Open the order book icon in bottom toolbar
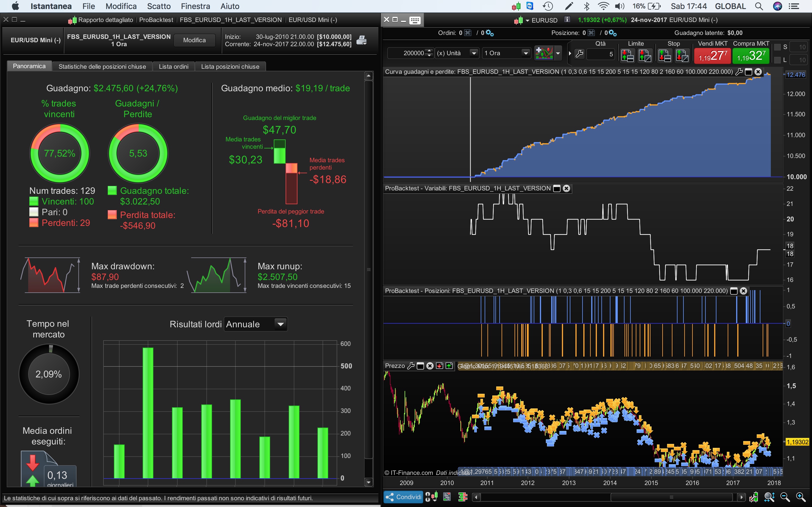This screenshot has width=812, height=507. point(462,497)
